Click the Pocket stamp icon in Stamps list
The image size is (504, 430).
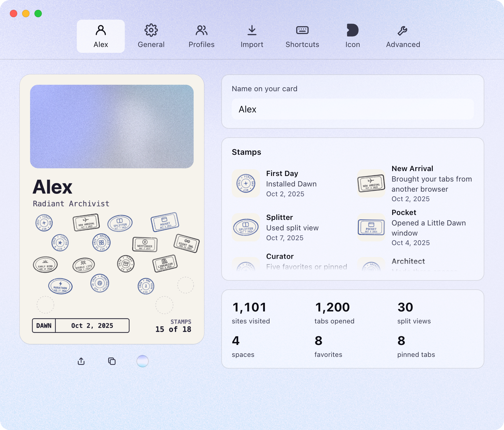pyautogui.click(x=371, y=227)
